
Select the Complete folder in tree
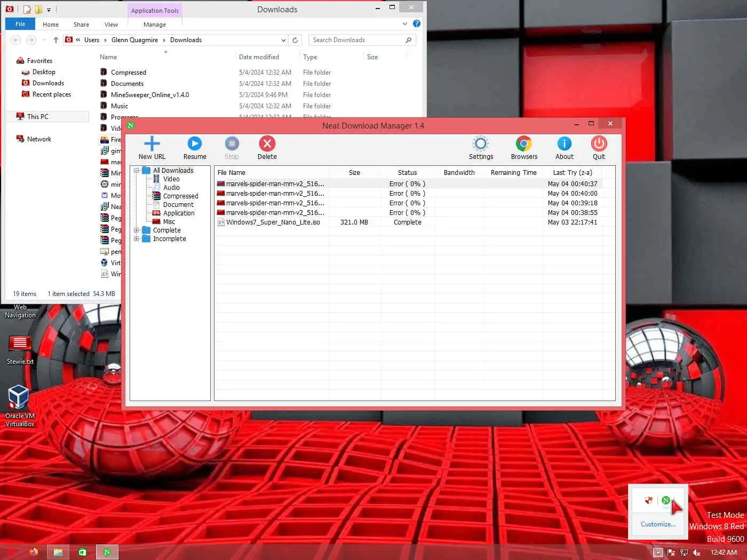point(166,230)
